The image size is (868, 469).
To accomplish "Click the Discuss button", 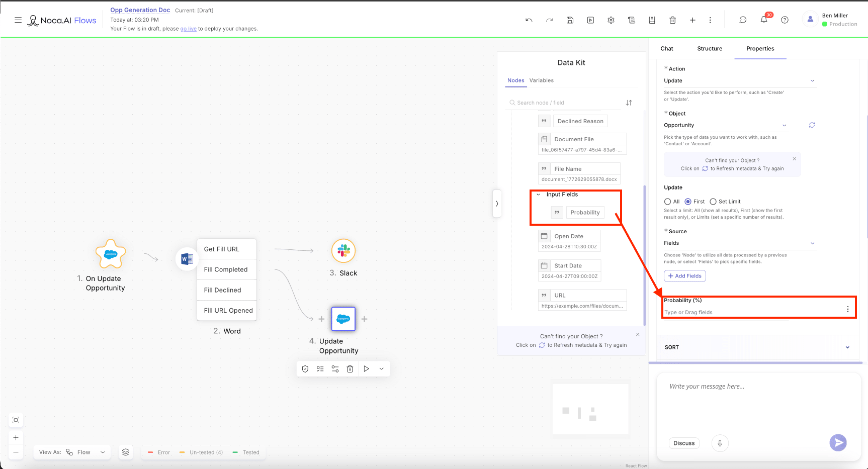I will pyautogui.click(x=684, y=443).
